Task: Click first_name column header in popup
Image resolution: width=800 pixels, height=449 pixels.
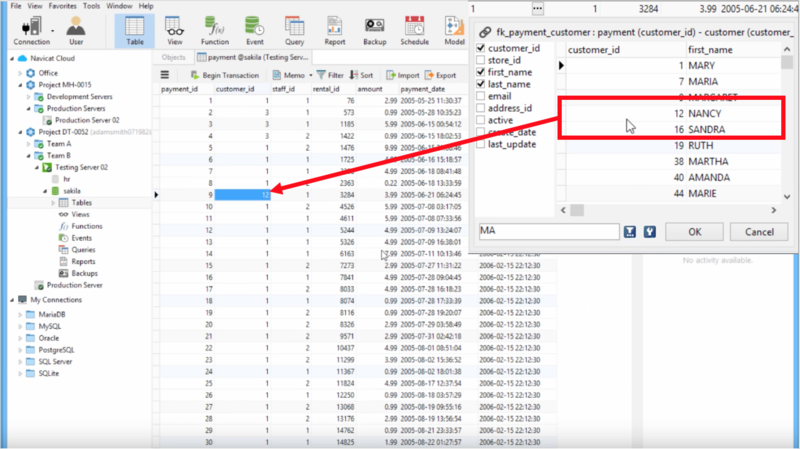Action: (x=733, y=49)
